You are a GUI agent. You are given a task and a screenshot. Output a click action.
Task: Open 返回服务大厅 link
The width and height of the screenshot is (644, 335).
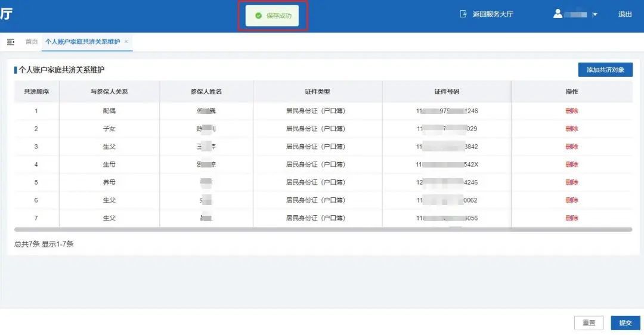point(492,14)
